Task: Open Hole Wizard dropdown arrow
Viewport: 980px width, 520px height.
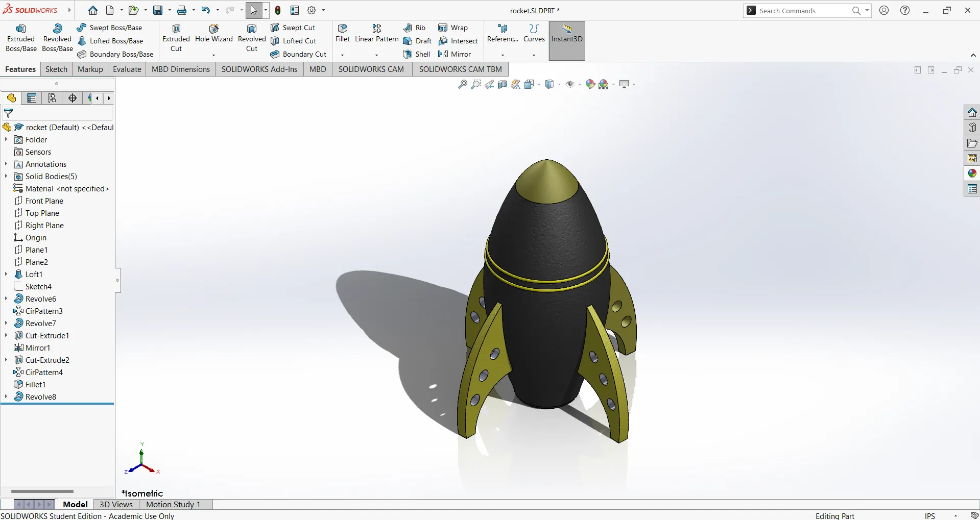Action: (x=213, y=55)
